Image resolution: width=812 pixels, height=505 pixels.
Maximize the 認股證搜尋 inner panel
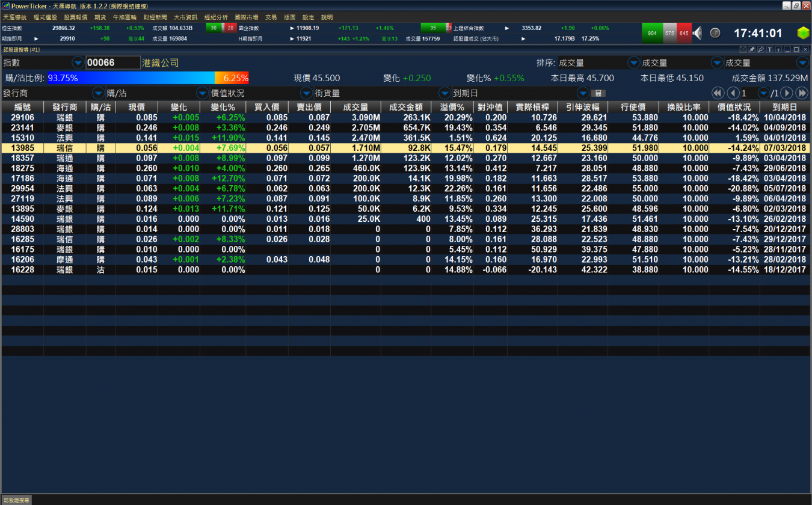[796, 49]
